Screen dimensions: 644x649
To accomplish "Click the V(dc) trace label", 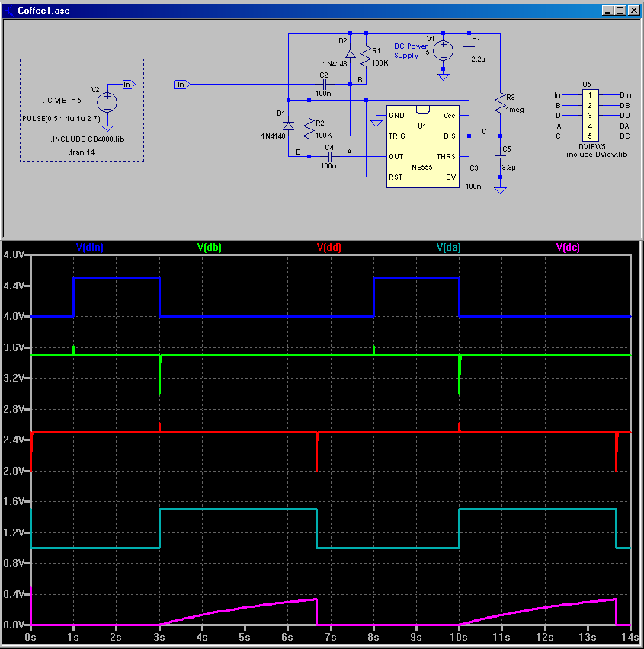I will [568, 247].
